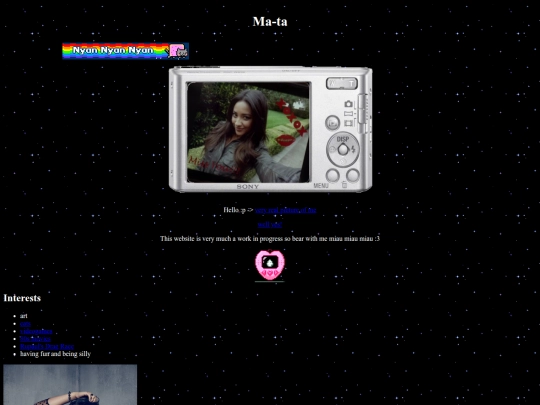
Task: Click the pink heart virtual pet icon
Action: pos(270,264)
